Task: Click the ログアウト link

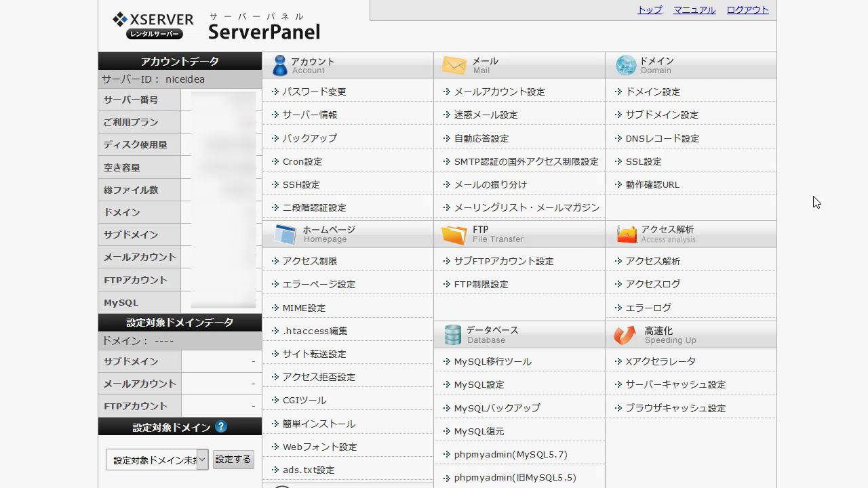Action: pos(747,10)
